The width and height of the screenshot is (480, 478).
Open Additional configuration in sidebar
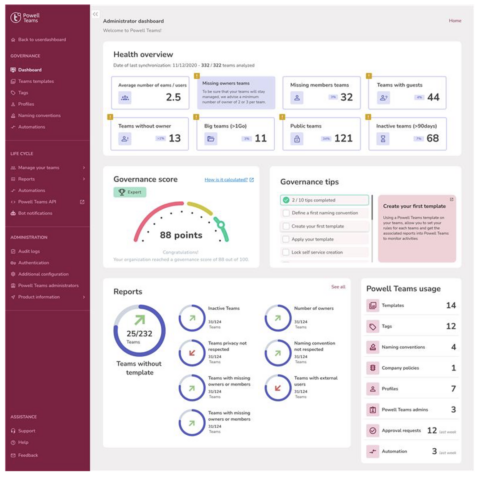(x=40, y=274)
